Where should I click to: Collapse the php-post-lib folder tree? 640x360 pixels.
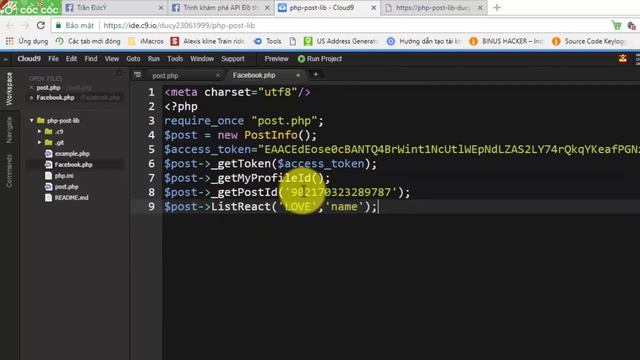31,120
